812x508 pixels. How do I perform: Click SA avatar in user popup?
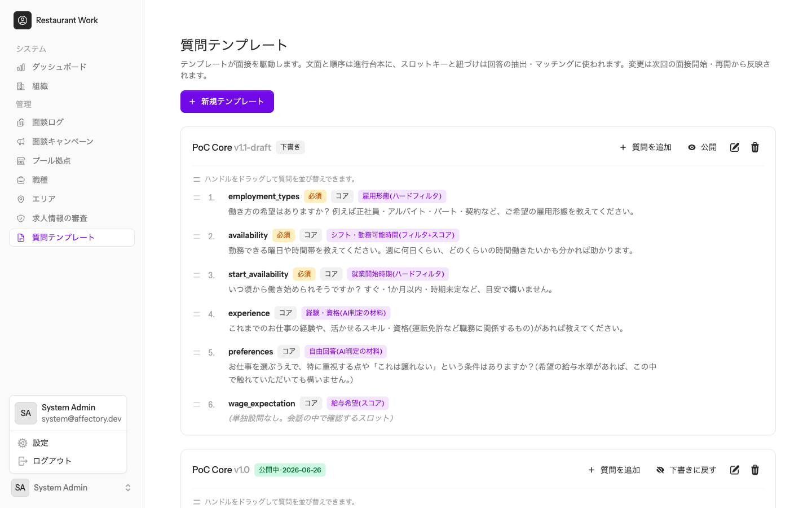pos(26,413)
